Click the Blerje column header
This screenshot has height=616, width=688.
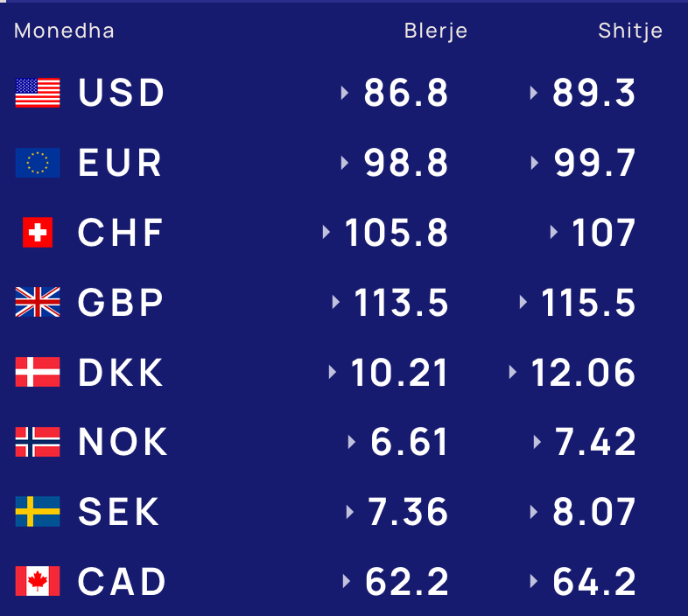(x=436, y=31)
